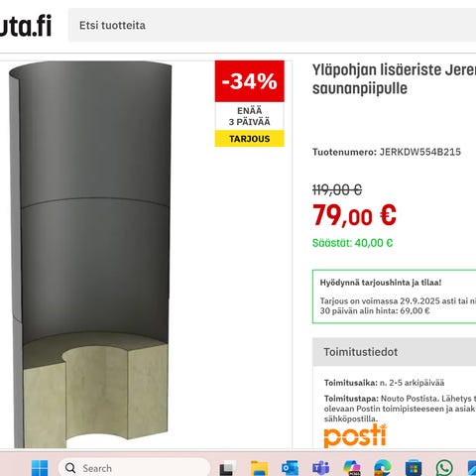Screen dimensions: 476x476
Task: Click the yellow TARJOUS offer label
Action: point(250,139)
